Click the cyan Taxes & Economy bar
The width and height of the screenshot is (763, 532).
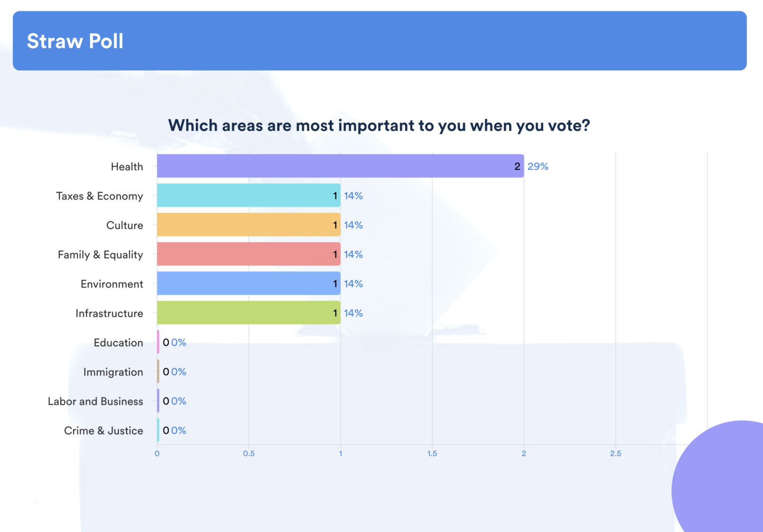(248, 195)
